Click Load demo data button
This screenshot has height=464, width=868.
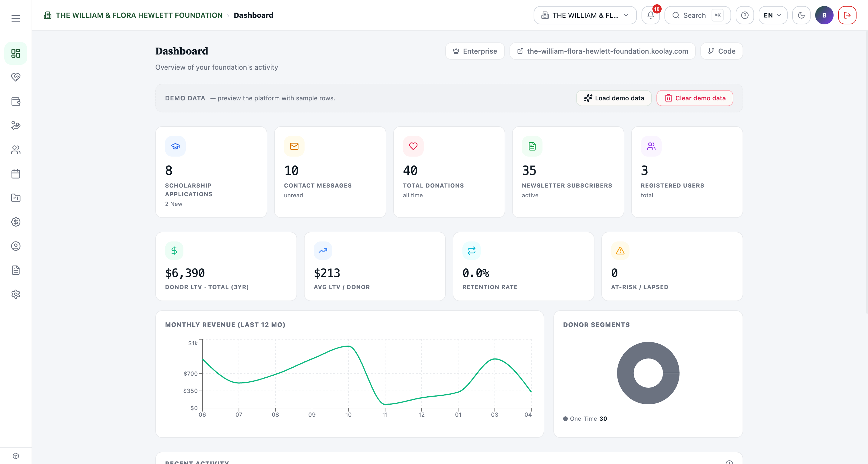[614, 98]
